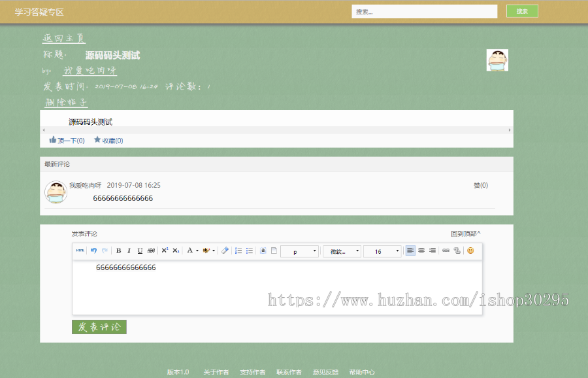The image size is (588, 378).
Task: Click 最新评论 section header
Action: click(x=57, y=164)
